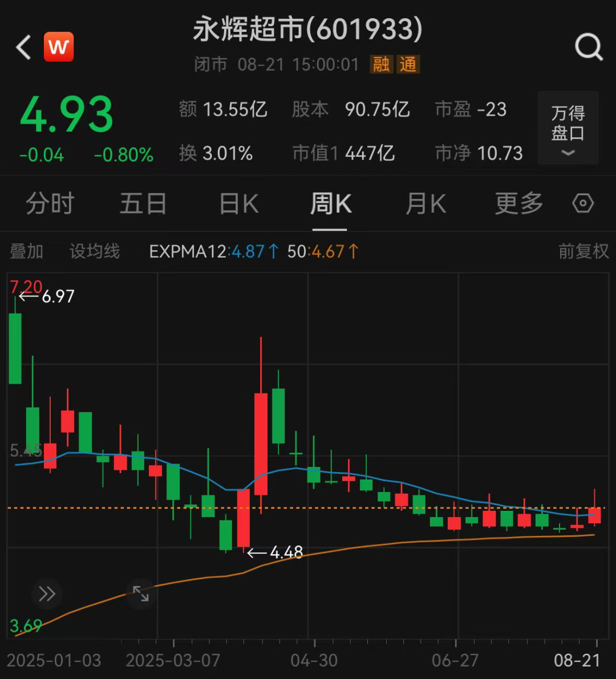
Task: Select the 周K tab
Action: (330, 203)
